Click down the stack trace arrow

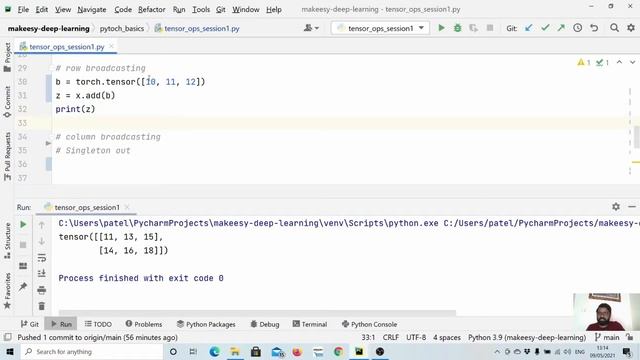[42, 241]
